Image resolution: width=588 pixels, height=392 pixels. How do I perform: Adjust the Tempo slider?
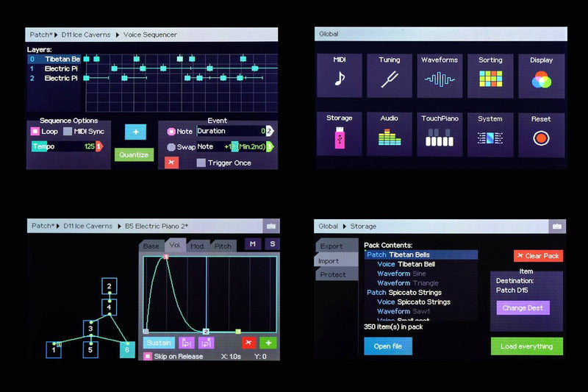tap(63, 146)
